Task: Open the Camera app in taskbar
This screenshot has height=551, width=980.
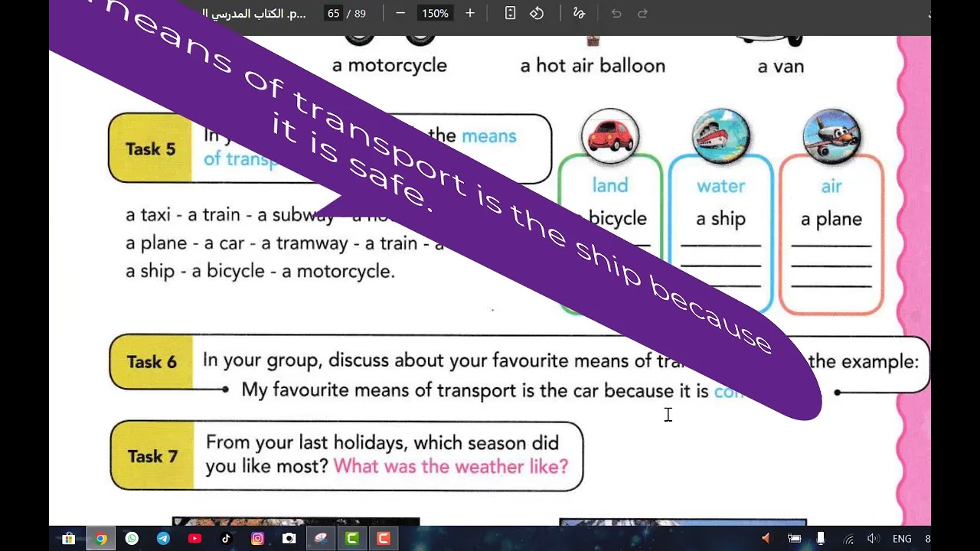Action: (x=289, y=539)
